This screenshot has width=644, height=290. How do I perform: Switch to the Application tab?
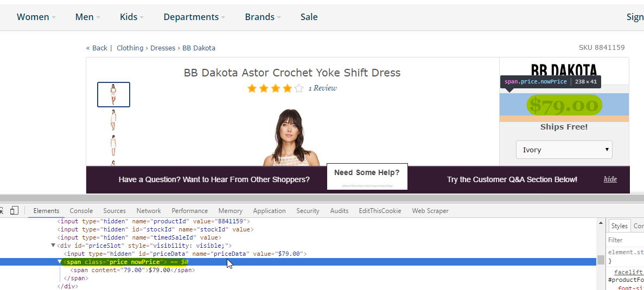pyautogui.click(x=270, y=211)
